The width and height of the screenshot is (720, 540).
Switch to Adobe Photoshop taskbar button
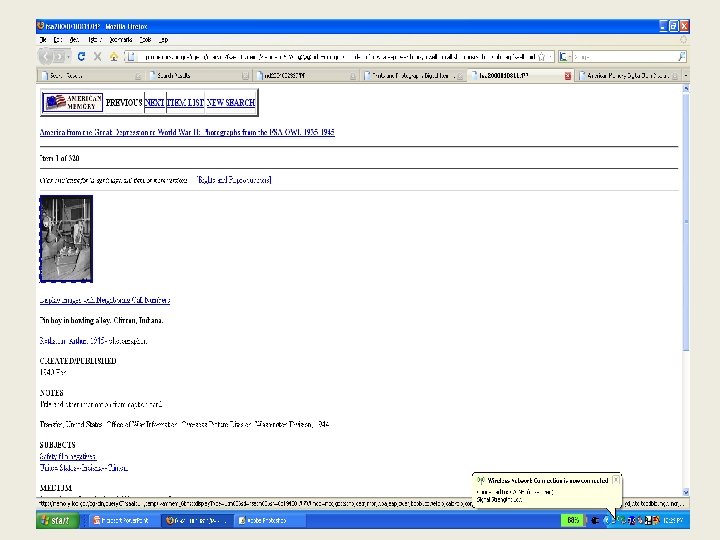pos(269,520)
